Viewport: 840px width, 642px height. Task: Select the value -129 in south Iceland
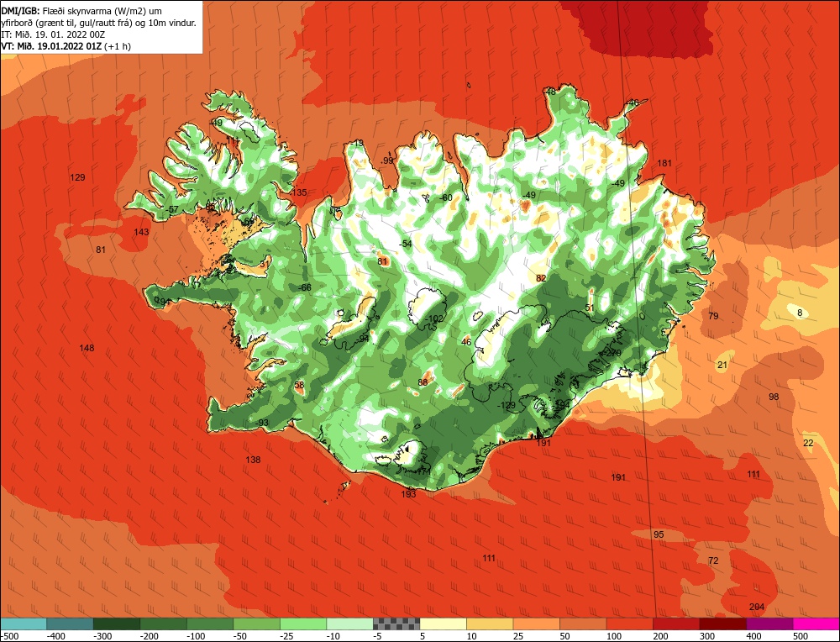point(506,405)
